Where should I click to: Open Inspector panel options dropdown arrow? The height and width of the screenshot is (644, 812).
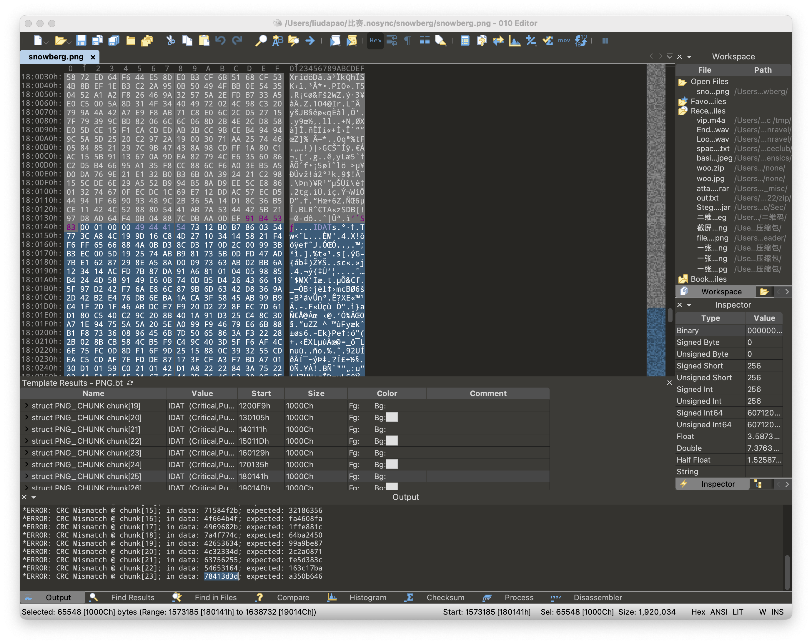click(x=689, y=305)
